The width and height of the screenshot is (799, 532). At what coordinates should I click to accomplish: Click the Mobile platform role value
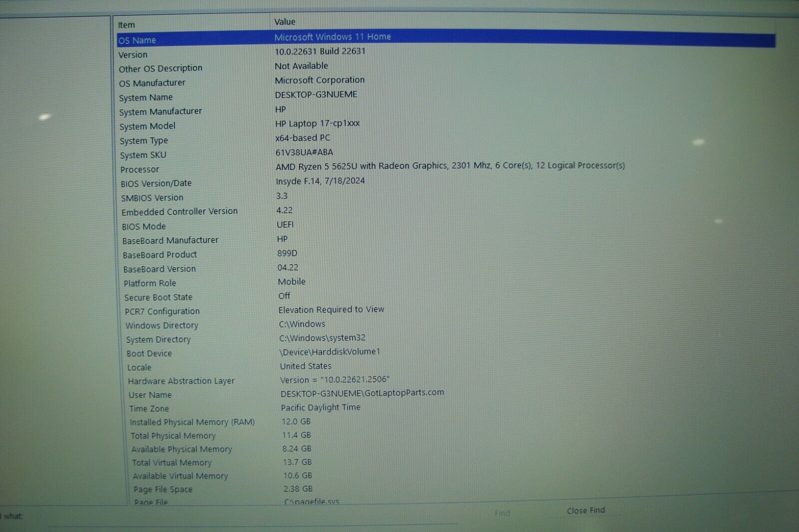pyautogui.click(x=292, y=282)
